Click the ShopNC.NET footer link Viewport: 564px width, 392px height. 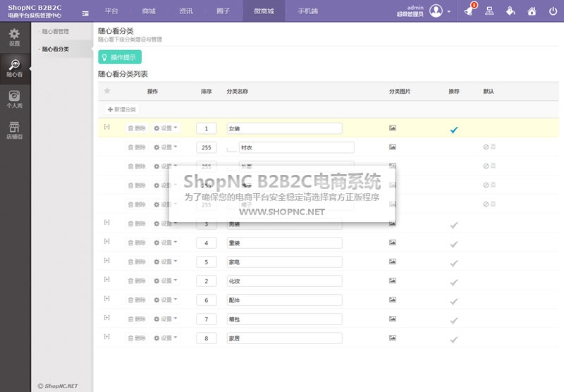click(x=58, y=386)
